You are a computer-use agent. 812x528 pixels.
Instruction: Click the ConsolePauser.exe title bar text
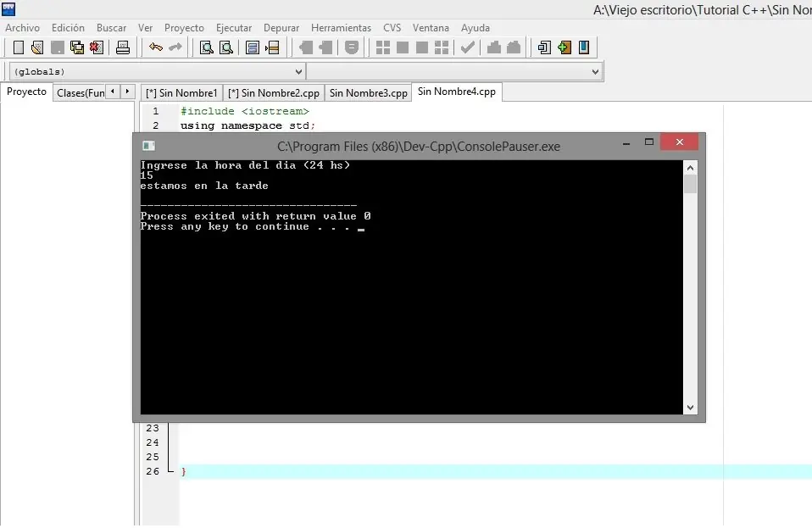click(x=419, y=147)
